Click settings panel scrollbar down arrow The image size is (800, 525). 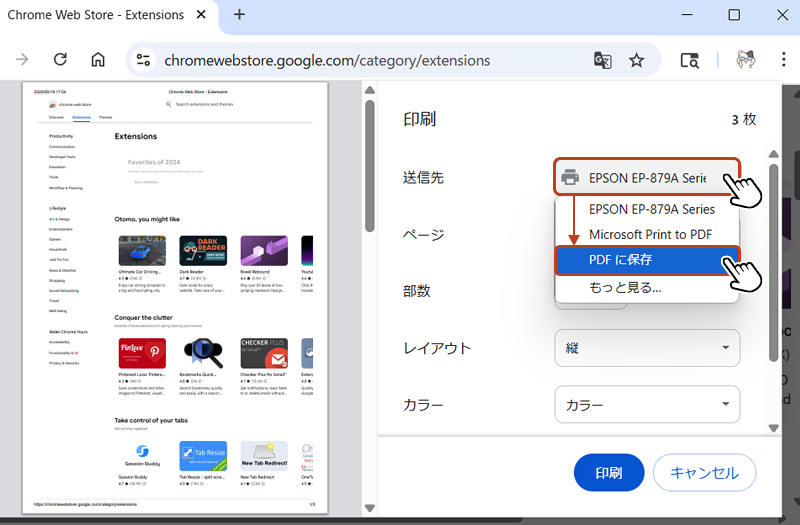(773, 428)
